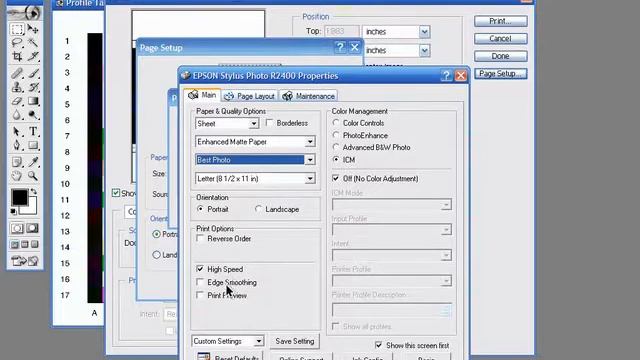Toggle Show this screen first checkbox
This screenshot has width=640, height=360.
tap(378, 345)
